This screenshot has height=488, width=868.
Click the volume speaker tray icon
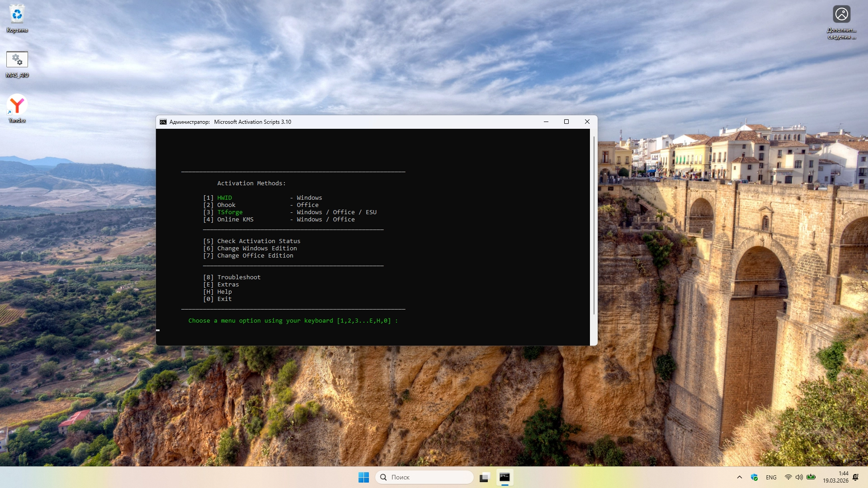[799, 477]
